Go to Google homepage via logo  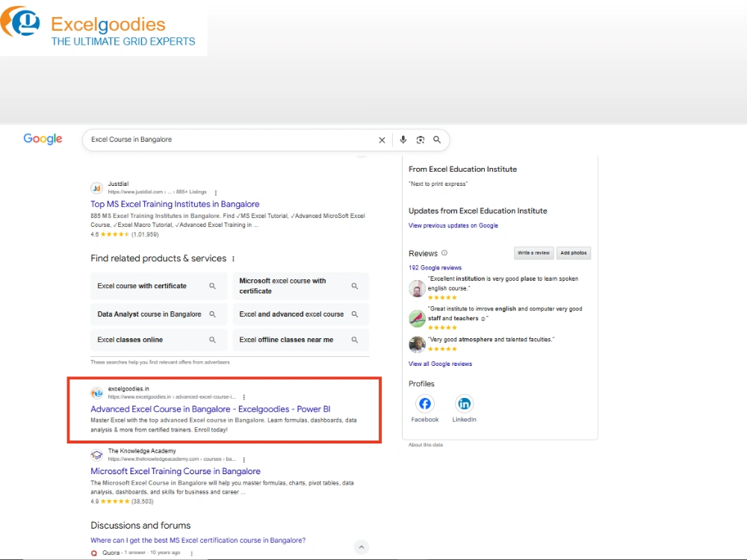pyautogui.click(x=43, y=139)
